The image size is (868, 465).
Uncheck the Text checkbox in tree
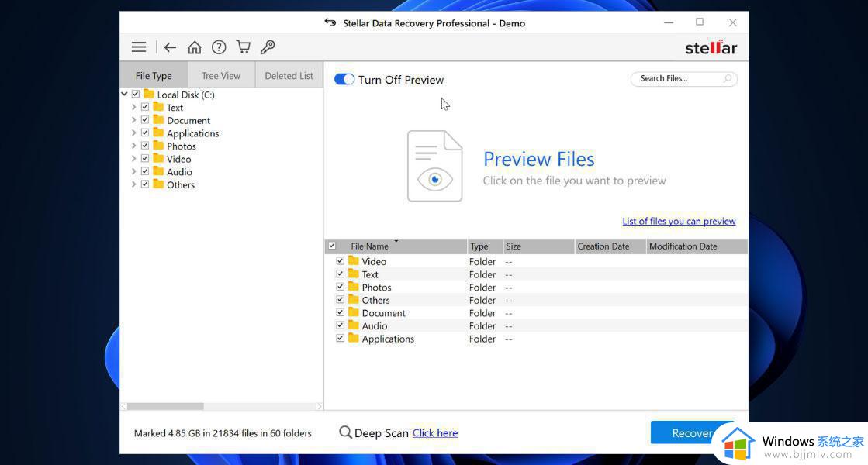(x=145, y=107)
